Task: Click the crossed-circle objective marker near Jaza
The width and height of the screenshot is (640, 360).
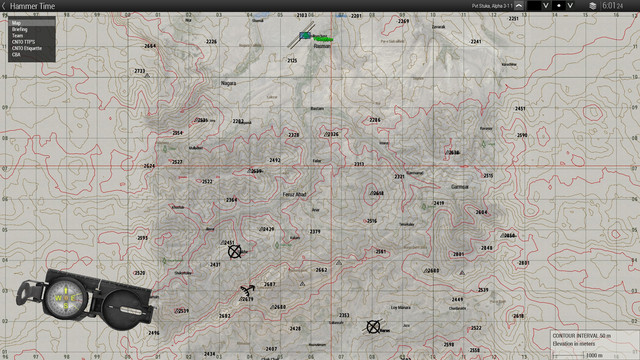Action: [x=373, y=327]
